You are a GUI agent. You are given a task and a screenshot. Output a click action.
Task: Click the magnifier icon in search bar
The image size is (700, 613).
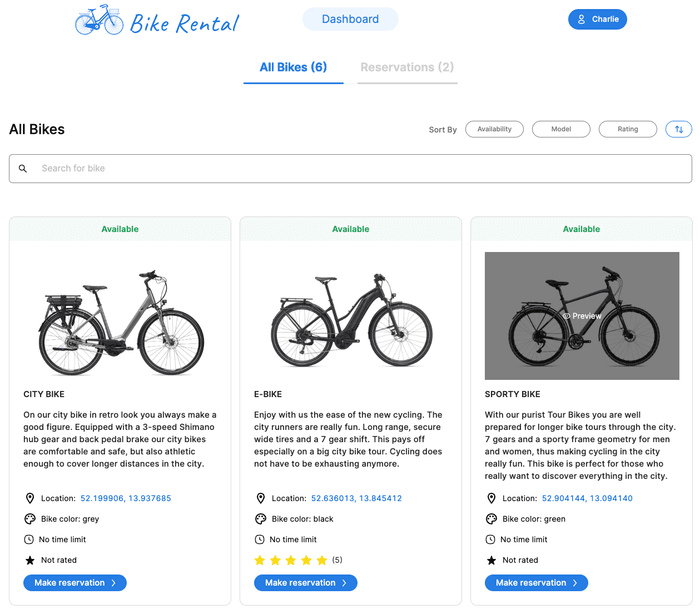23,169
